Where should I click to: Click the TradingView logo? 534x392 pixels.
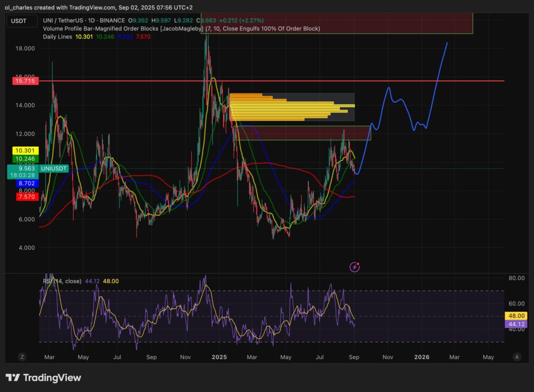click(43, 377)
